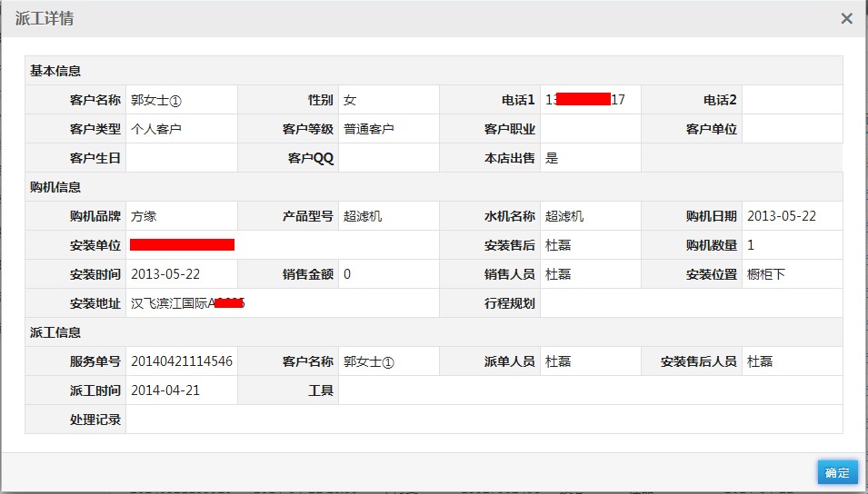This screenshot has height=494, width=868.
Task: Click the 购机品牌 value 方缘
Action: [x=144, y=216]
